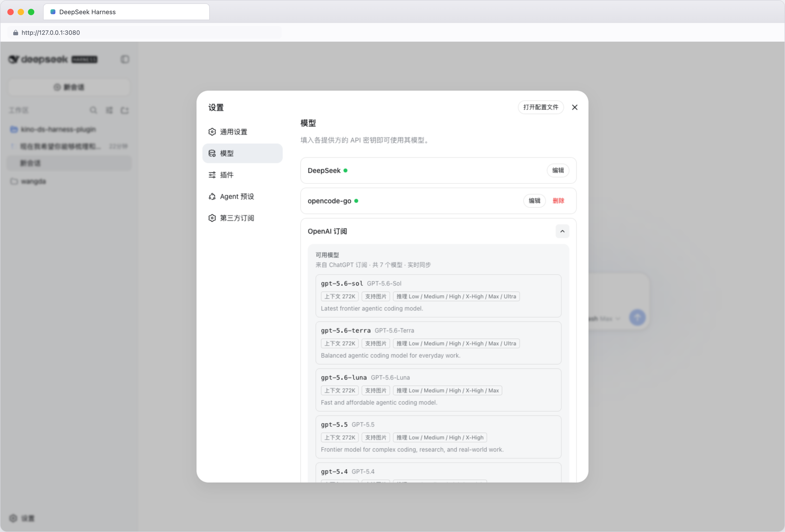785x532 pixels.
Task: Click the deepseek logo in sidebar
Action: [53, 60]
